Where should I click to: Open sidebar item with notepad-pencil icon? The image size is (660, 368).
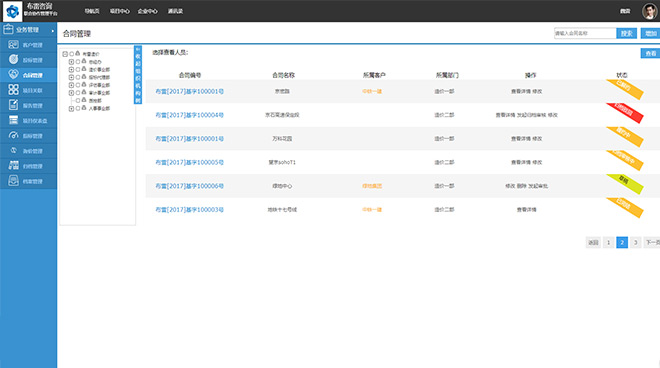click(13, 105)
